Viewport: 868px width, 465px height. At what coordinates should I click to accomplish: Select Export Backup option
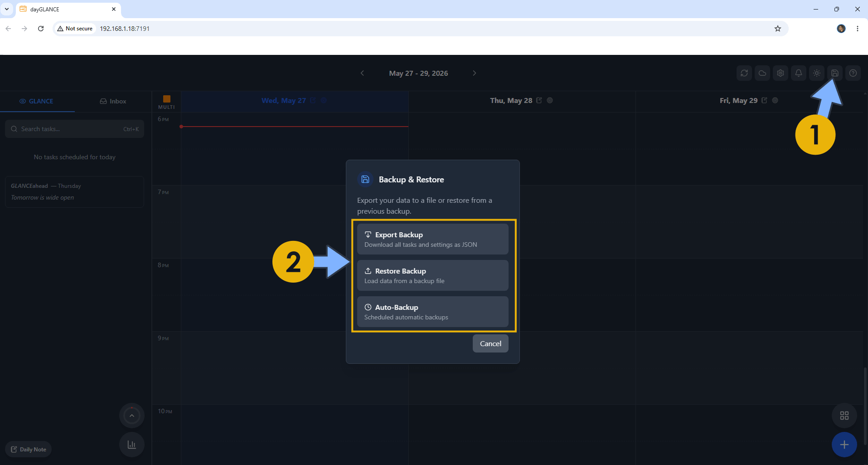pos(433,239)
